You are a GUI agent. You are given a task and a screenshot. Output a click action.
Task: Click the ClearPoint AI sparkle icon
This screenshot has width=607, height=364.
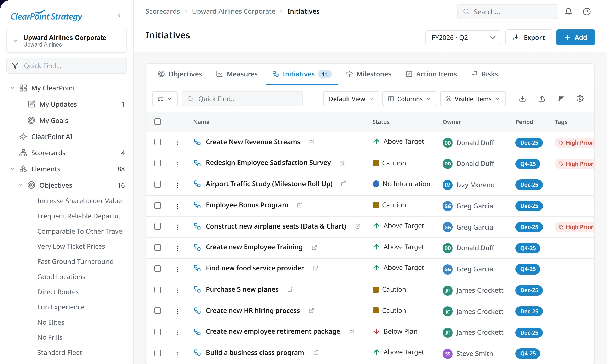pos(23,137)
